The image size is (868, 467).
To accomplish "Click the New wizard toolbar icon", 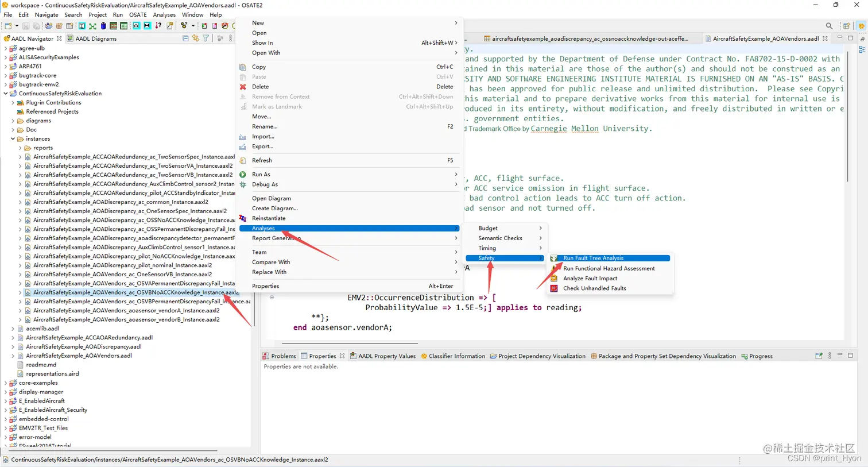I will point(8,26).
